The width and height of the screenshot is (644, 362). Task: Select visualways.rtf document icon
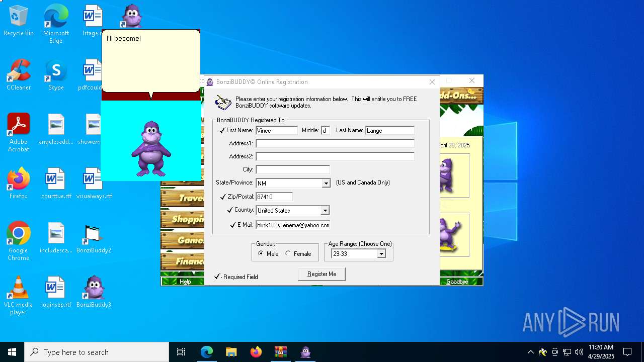point(94,184)
